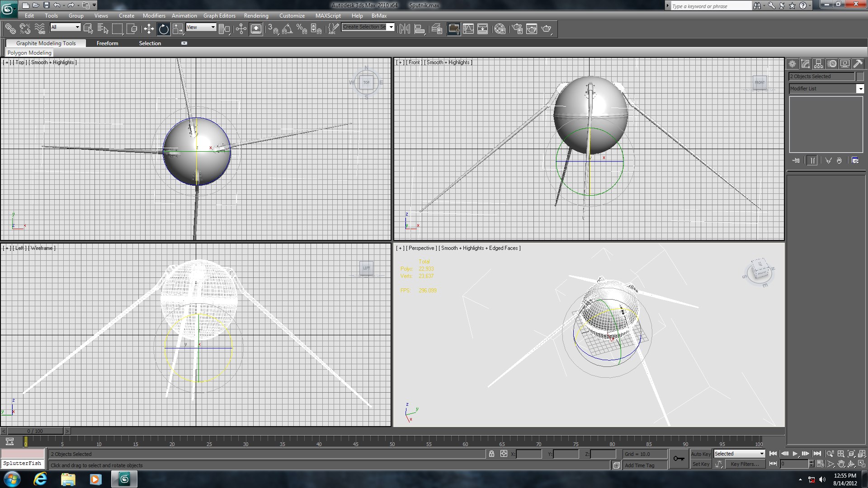Open the Motion panel wheel icon

(832, 64)
